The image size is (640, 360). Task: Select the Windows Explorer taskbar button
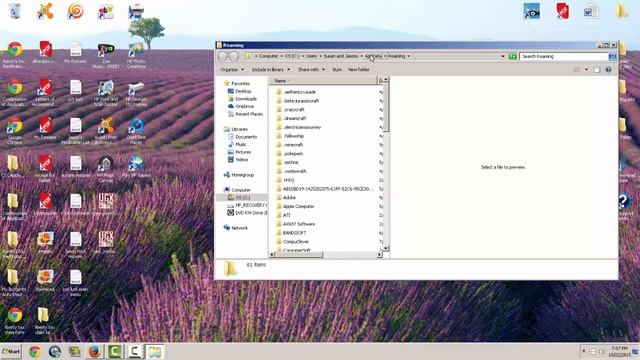(155, 351)
